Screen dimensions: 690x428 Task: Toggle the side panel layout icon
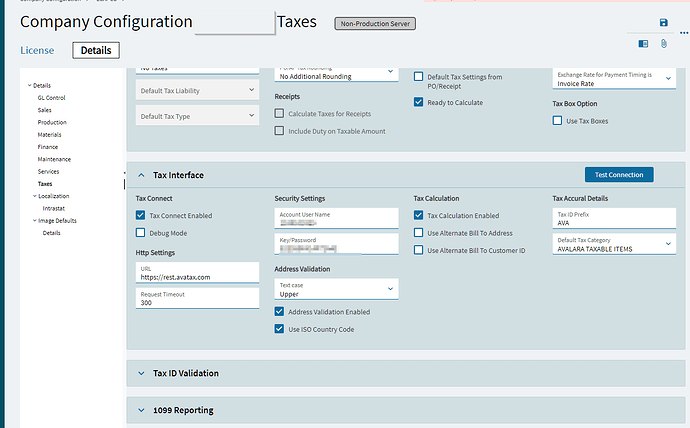pos(643,44)
